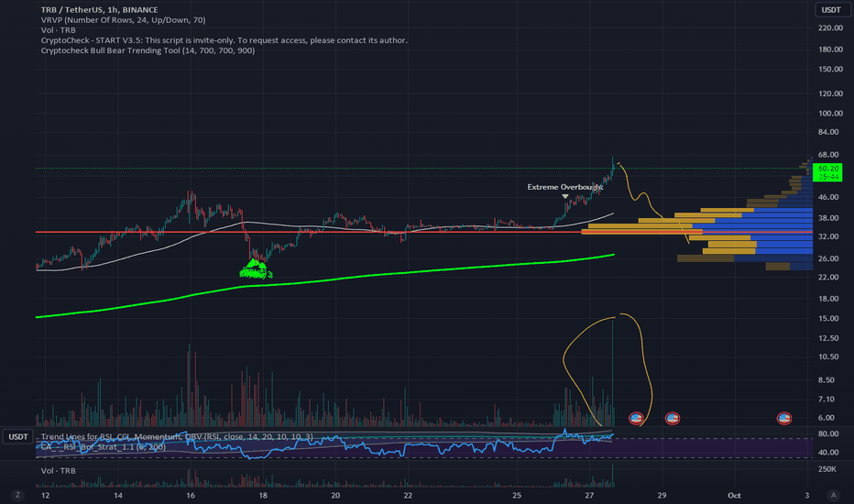Click the 46.00 price axis label

(827, 197)
